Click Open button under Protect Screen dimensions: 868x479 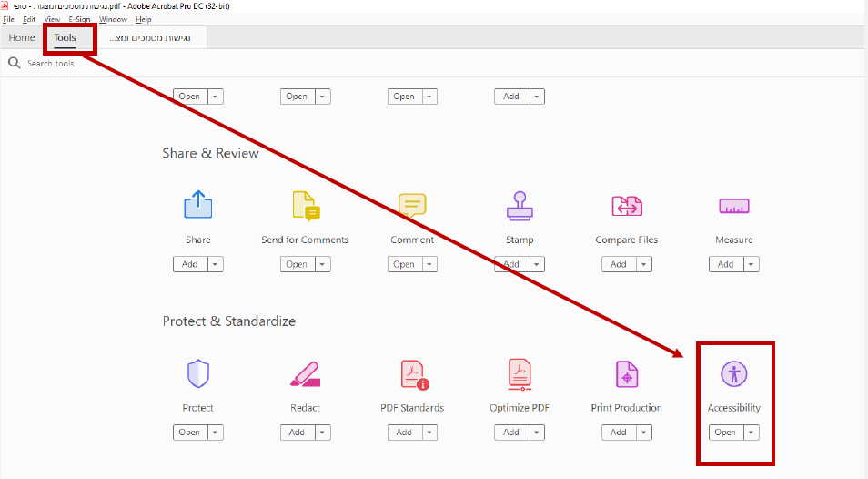pyautogui.click(x=190, y=433)
